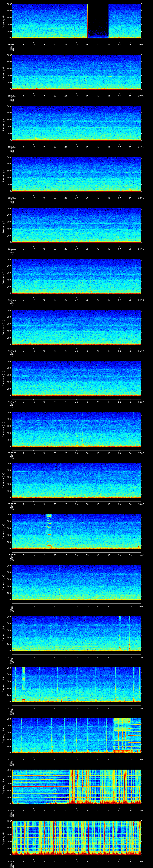Viewport: 153px width, 868px height.
Task: Click the Frequency (Hz) label of 23:34:00 spectrogram
Action: pos(4,838)
